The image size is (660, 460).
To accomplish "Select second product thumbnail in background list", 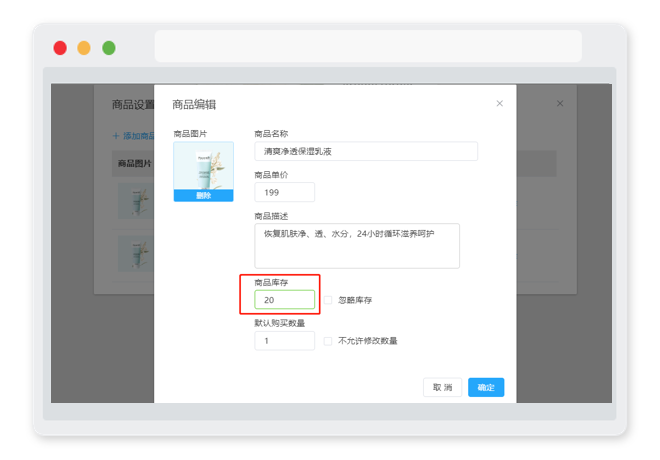I will tap(136, 254).
